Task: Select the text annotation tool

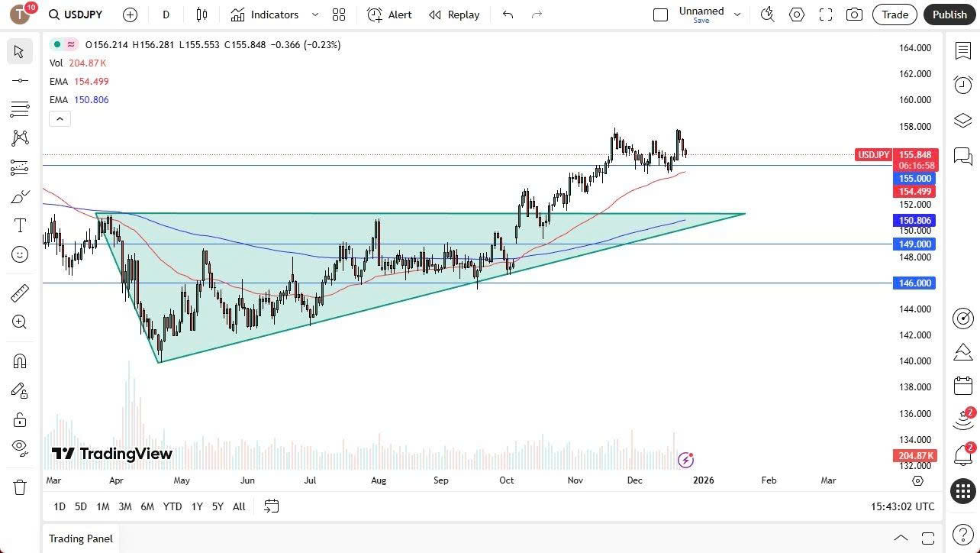Action: pos(20,225)
